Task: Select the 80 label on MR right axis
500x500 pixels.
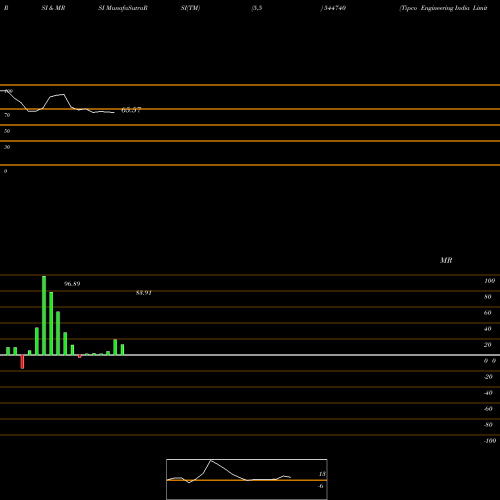Action: [488, 297]
